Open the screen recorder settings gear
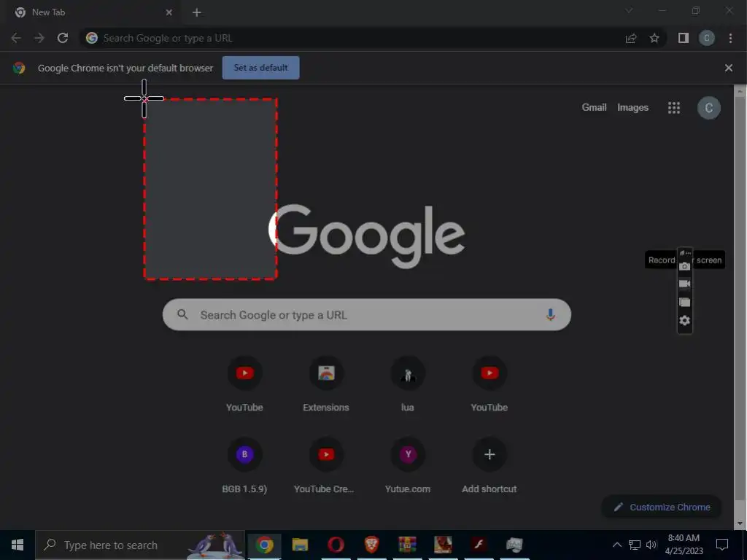The height and width of the screenshot is (560, 747). (x=684, y=320)
